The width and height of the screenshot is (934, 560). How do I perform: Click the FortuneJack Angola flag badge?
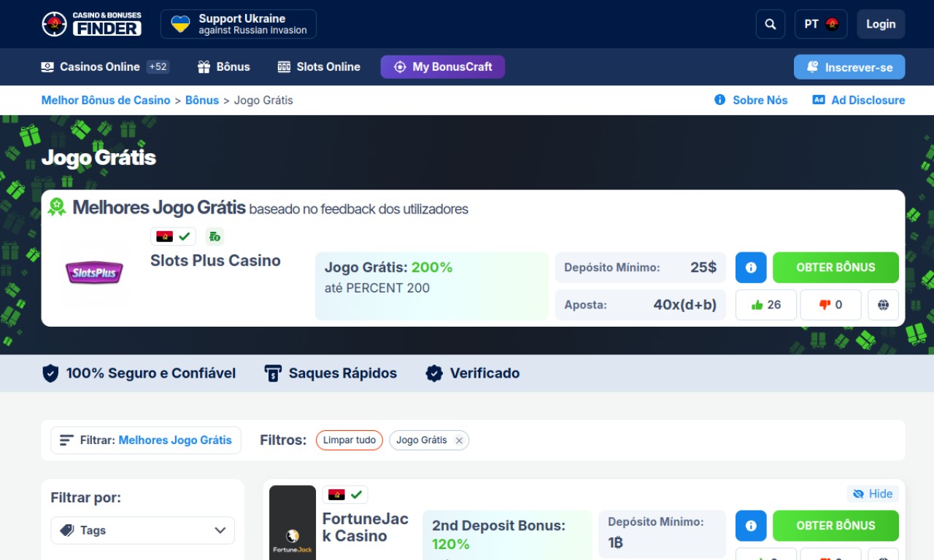[345, 495]
